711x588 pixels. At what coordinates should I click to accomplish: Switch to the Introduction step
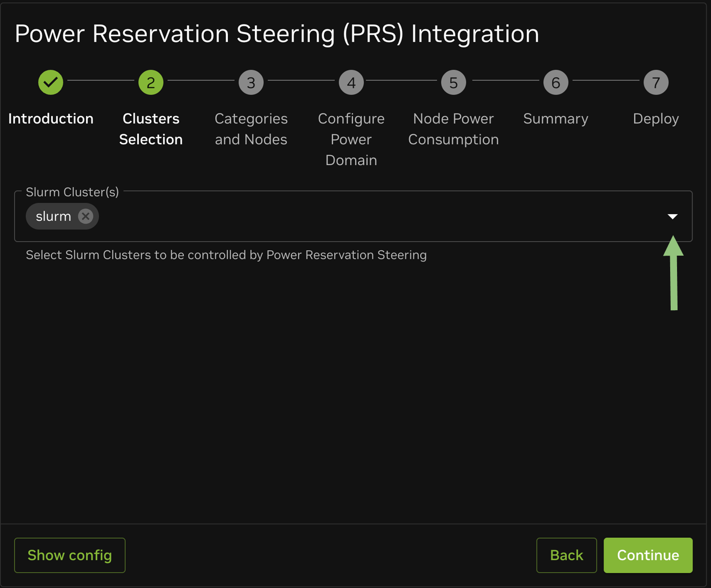51,118
